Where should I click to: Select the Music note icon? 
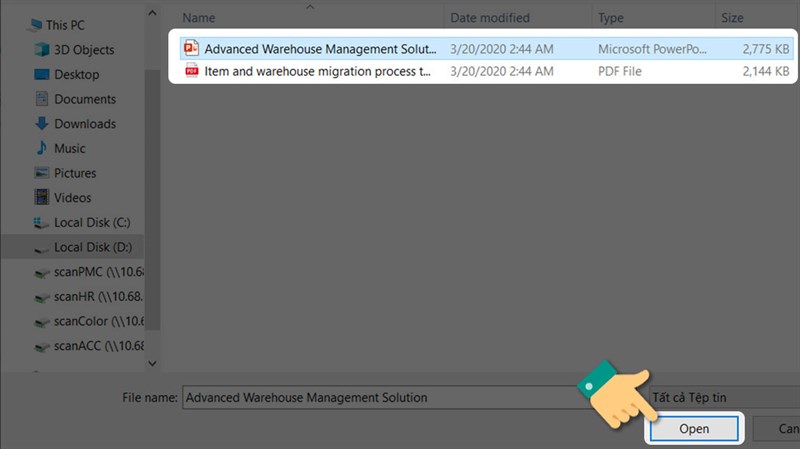[x=41, y=148]
